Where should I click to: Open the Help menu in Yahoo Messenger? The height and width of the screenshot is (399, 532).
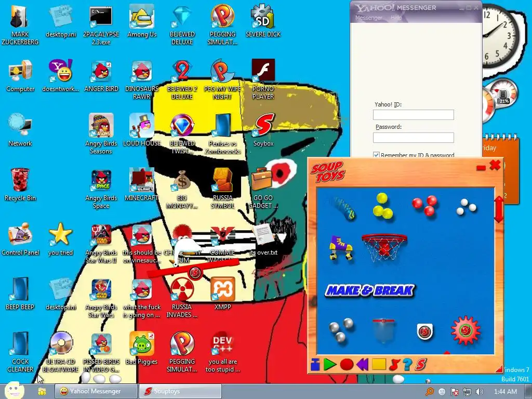(396, 18)
